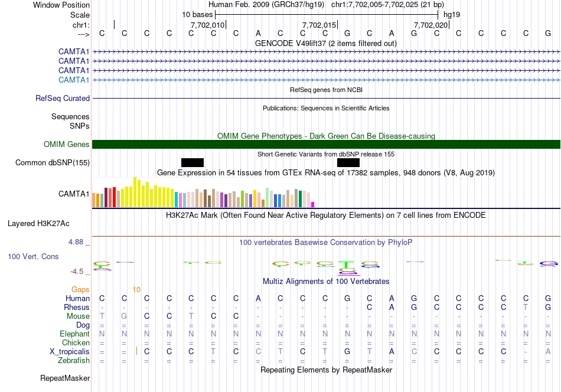Click the Dog species row label

[x=83, y=325]
